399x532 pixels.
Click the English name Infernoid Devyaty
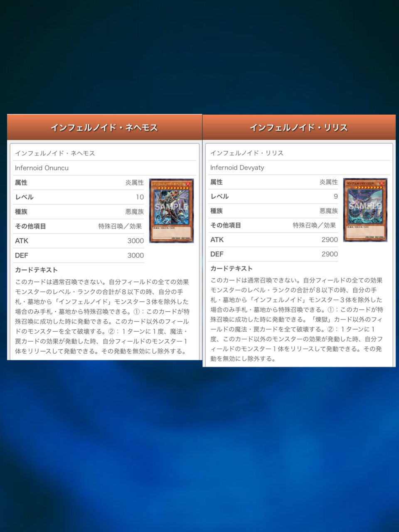tap(237, 167)
